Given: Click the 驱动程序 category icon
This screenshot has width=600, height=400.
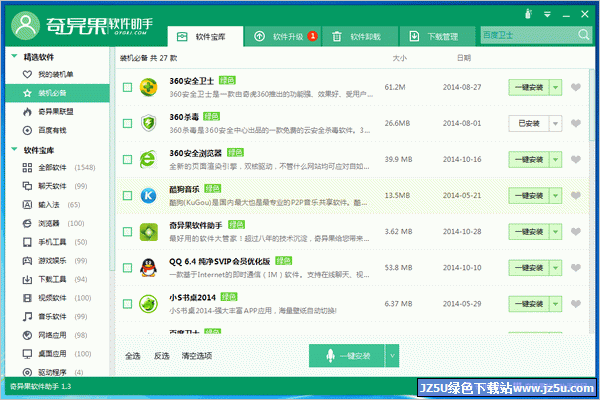Looking at the screenshot, I should (x=27, y=372).
